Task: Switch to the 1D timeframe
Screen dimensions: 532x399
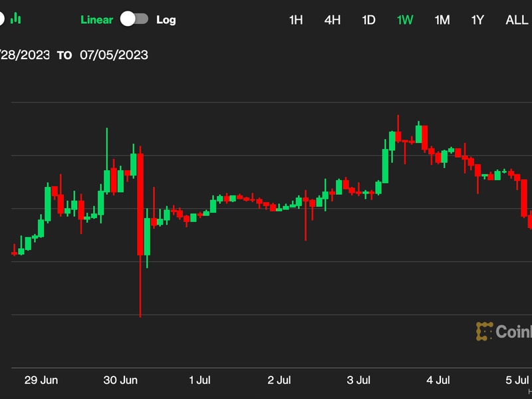Action: [368, 20]
